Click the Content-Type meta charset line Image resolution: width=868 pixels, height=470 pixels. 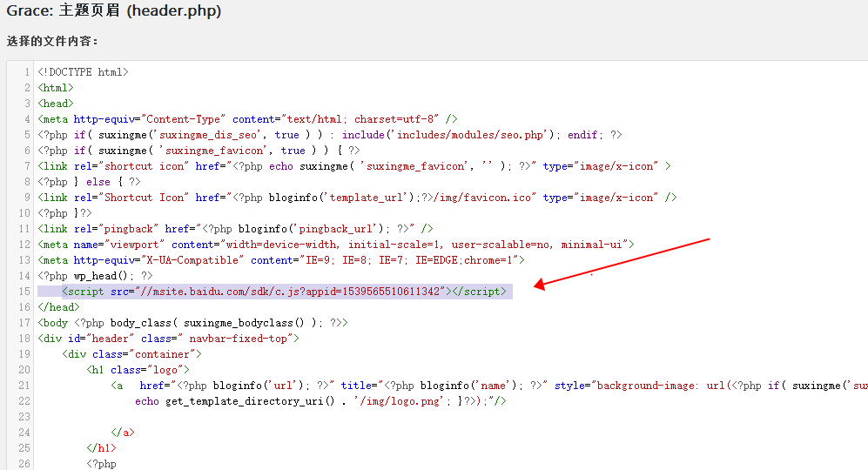(x=247, y=119)
